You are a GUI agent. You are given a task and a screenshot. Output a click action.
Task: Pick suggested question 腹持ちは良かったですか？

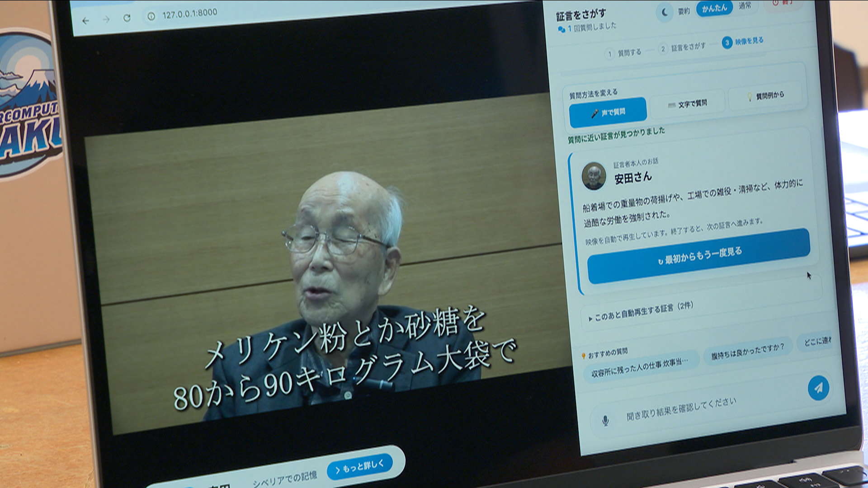tap(747, 351)
